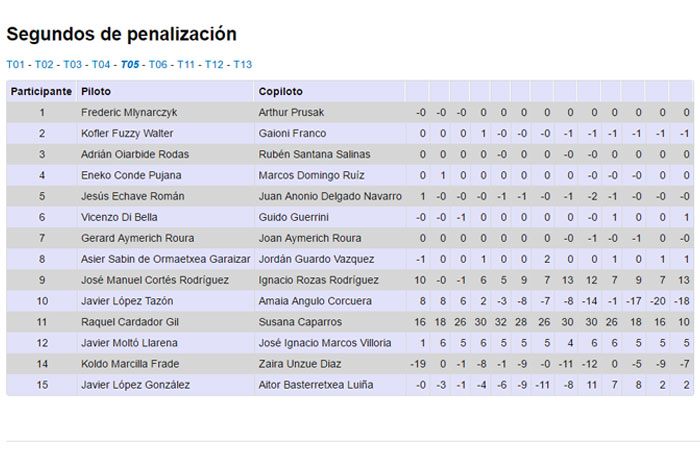Navigate to the T12 link

tap(214, 65)
